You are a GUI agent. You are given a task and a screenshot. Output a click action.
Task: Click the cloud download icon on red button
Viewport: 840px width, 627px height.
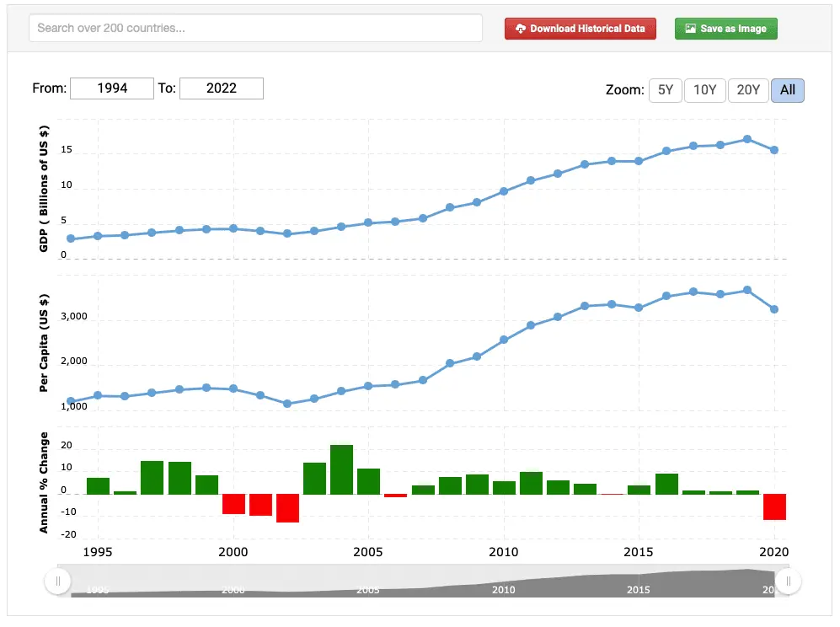(x=521, y=29)
